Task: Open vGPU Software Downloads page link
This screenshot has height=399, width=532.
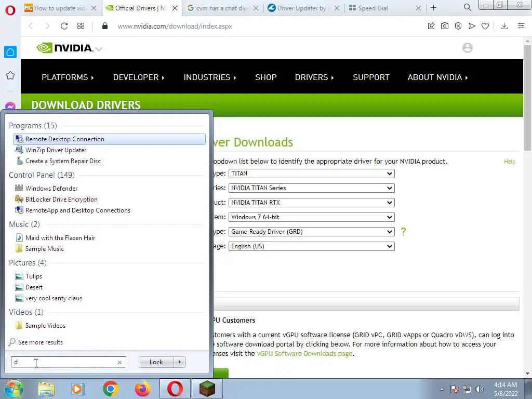Action: point(304,353)
